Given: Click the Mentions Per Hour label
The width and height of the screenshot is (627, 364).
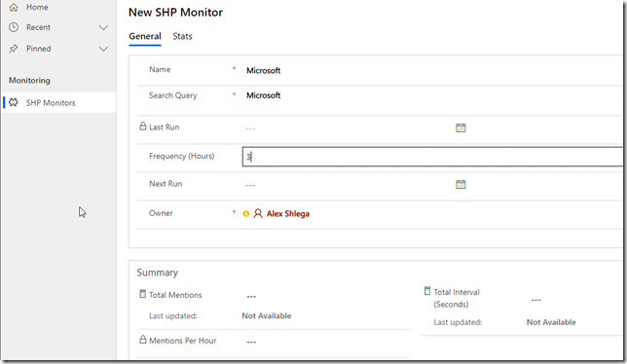Looking at the screenshot, I should pos(182,341).
